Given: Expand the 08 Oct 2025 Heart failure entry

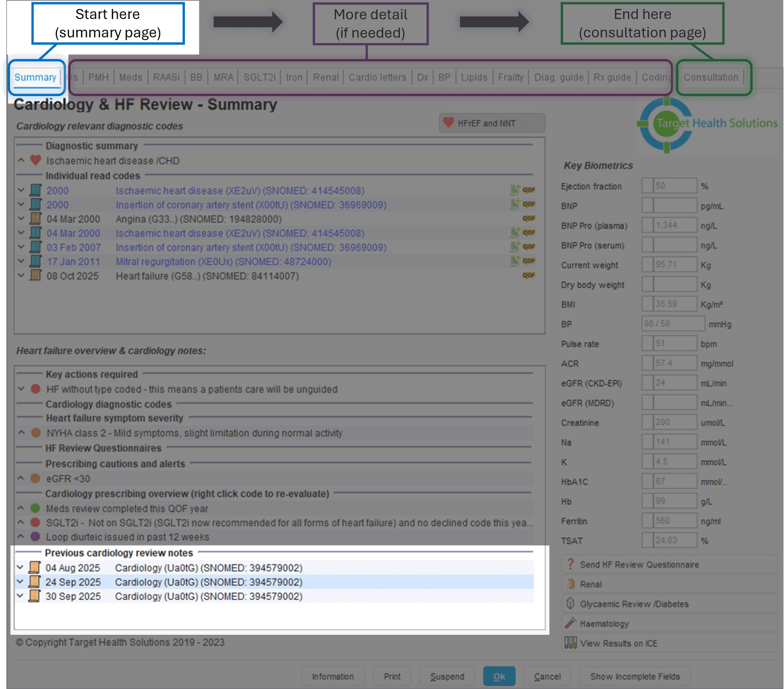Looking at the screenshot, I should pos(21,275).
